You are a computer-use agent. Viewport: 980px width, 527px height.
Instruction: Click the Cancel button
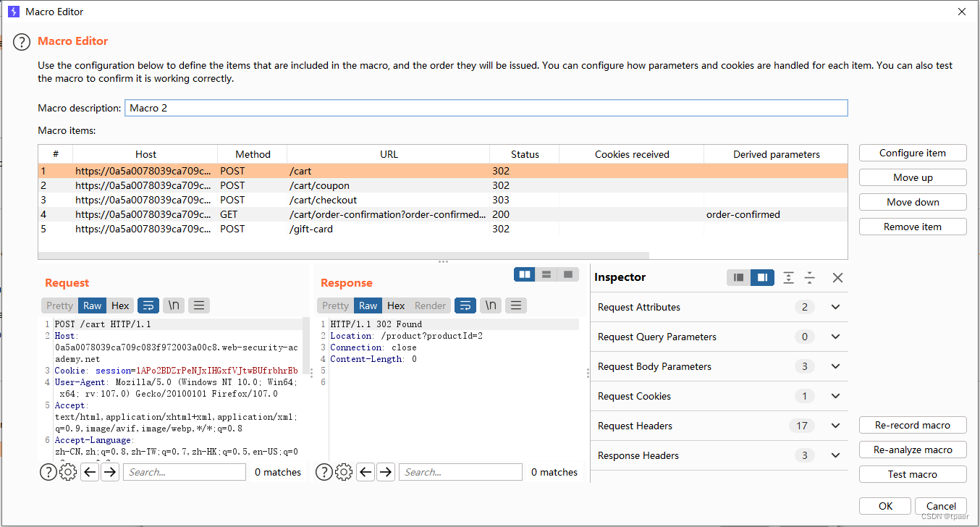[941, 506]
